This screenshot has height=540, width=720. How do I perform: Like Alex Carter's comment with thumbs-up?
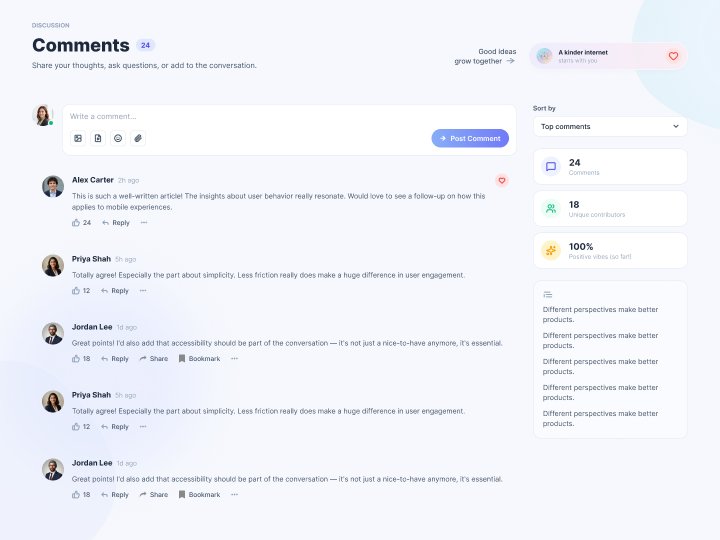76,223
